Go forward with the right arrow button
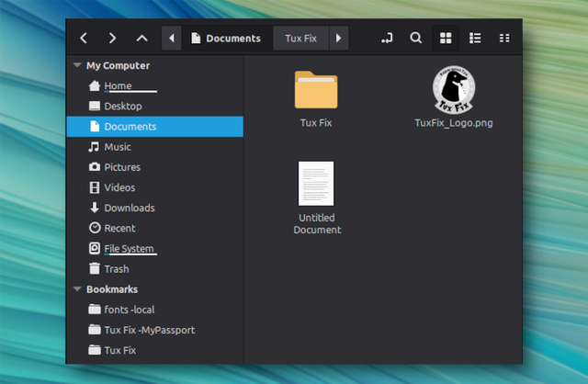Viewport: 588px width, 384px height. [112, 38]
